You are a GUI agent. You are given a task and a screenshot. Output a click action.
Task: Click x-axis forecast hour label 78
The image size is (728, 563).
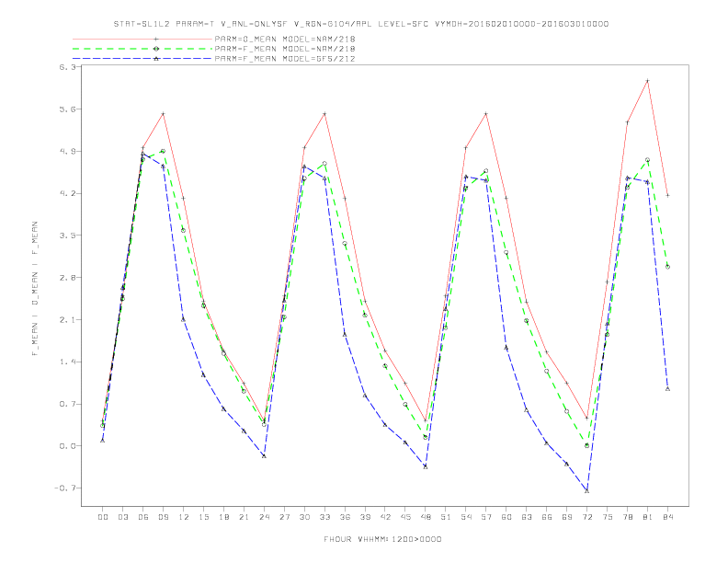point(627,517)
